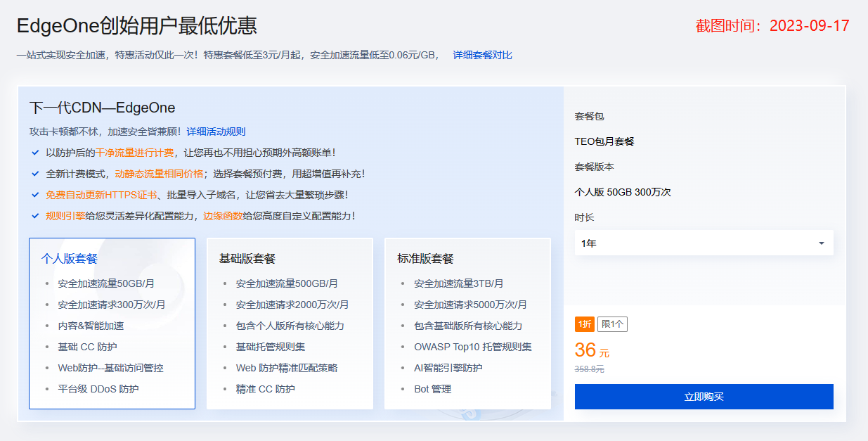This screenshot has width=868, height=441.
Task: Click the 安全加速请求5000万次/月 item
Action: coord(470,305)
